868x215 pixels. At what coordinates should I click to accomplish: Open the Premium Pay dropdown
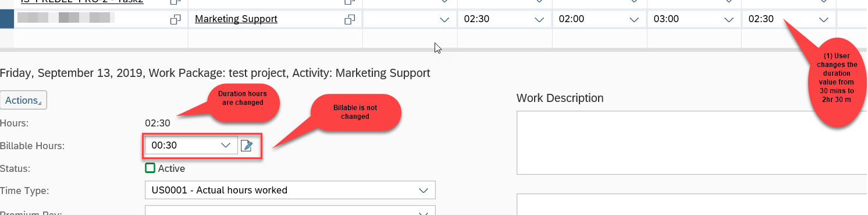[290, 212]
